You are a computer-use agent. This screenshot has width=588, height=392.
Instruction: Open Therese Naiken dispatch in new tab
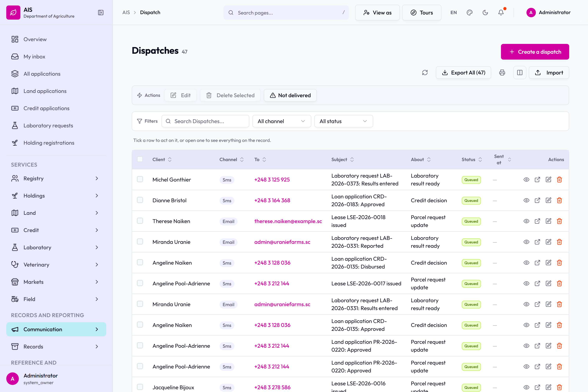point(537,221)
